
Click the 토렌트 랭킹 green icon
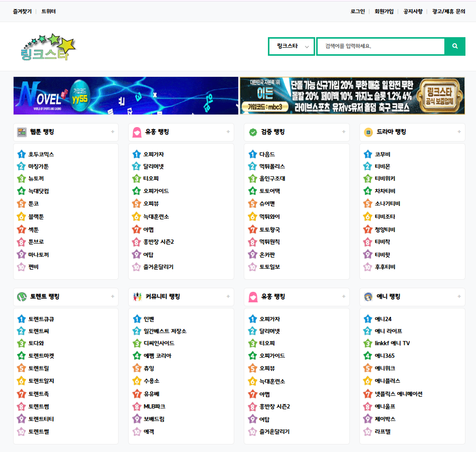pyautogui.click(x=22, y=297)
